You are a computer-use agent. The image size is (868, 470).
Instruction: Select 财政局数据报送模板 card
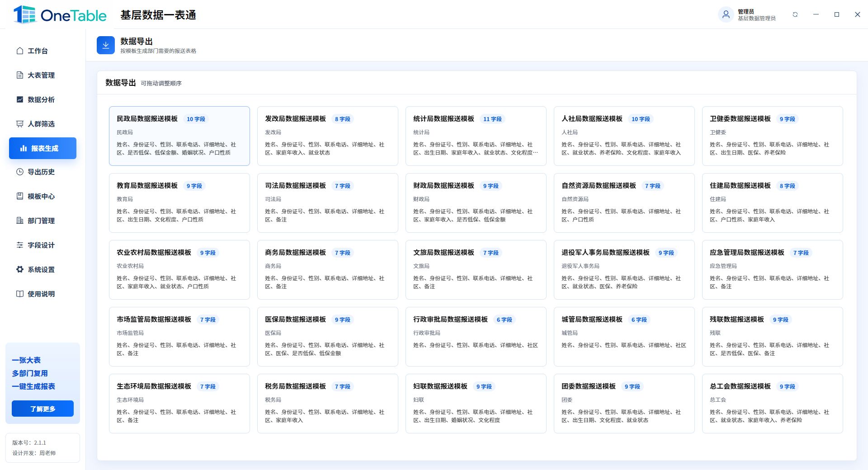476,203
